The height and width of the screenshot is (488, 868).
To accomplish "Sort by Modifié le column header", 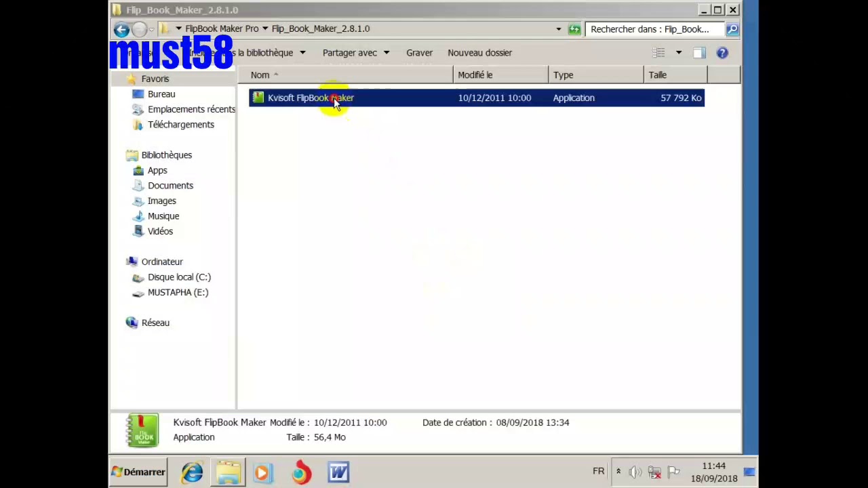I will click(x=500, y=75).
